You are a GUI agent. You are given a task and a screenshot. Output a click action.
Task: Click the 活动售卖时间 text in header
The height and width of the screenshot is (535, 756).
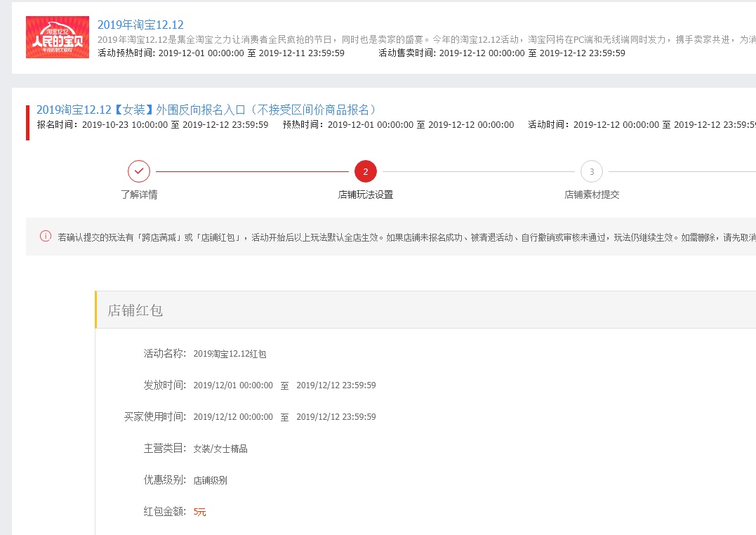(501, 53)
